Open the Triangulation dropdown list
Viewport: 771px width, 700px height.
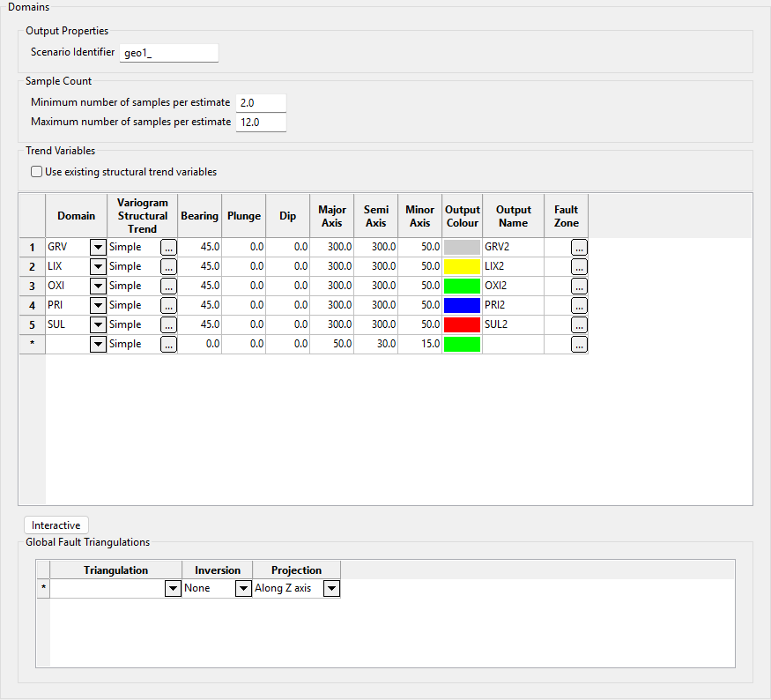click(x=173, y=589)
